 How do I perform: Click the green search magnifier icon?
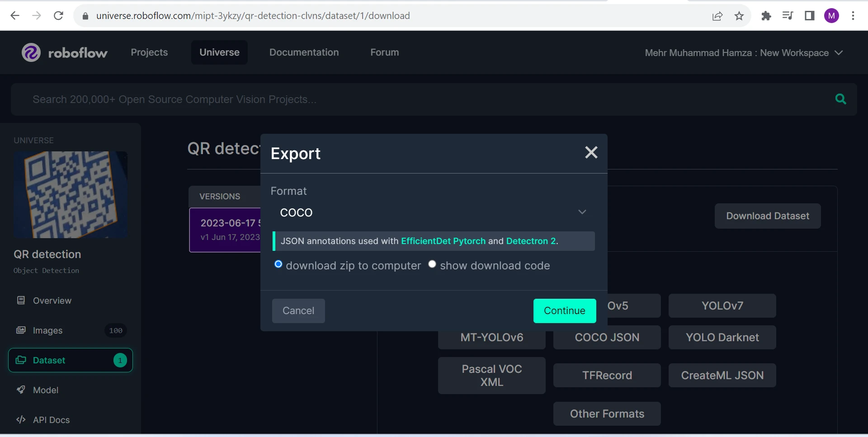(840, 99)
